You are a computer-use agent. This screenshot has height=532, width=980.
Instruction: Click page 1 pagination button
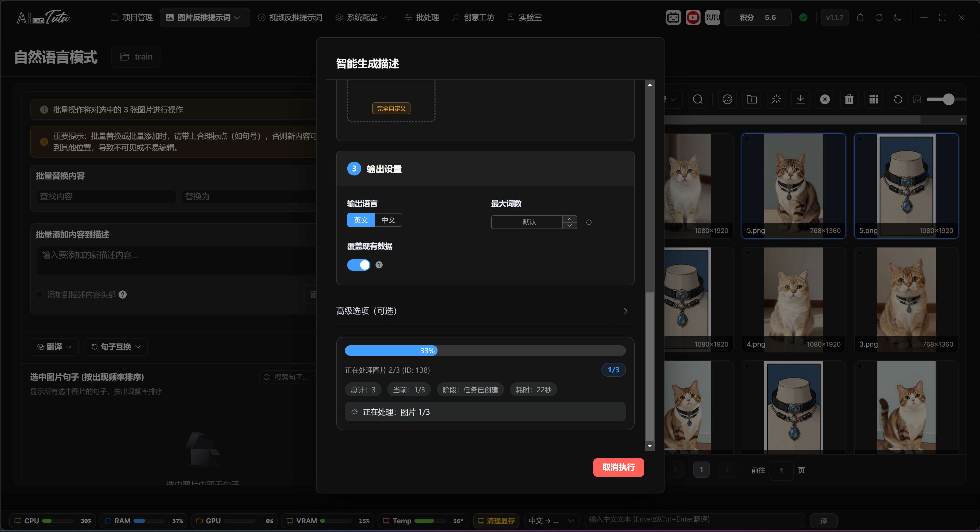701,470
